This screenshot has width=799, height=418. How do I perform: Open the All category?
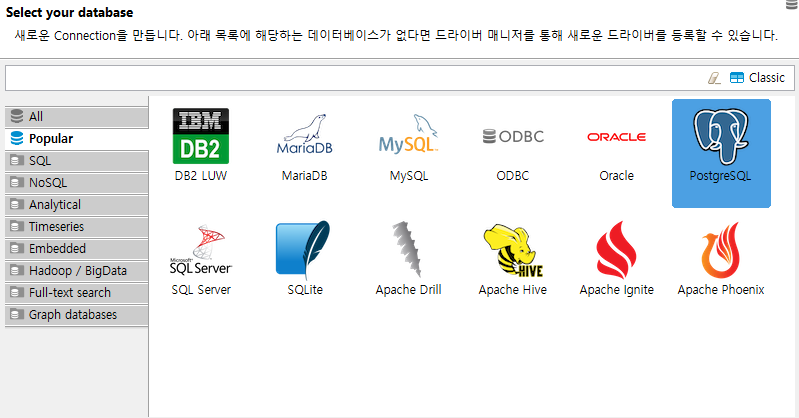point(76,117)
